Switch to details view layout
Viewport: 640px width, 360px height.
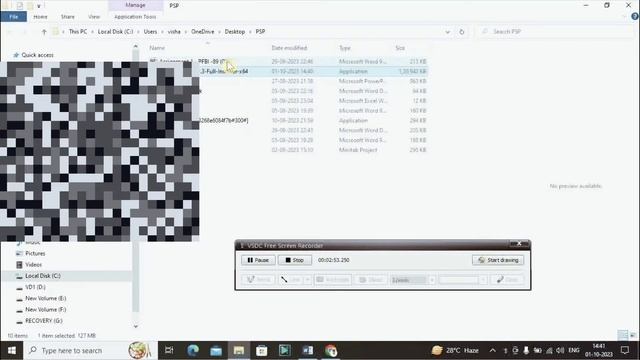tap(623, 336)
